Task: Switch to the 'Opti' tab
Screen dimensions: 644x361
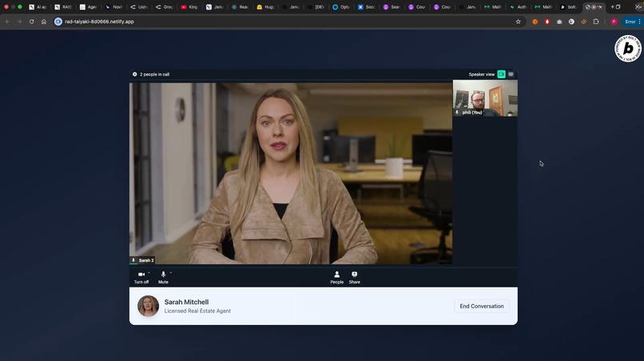Action: point(341,7)
